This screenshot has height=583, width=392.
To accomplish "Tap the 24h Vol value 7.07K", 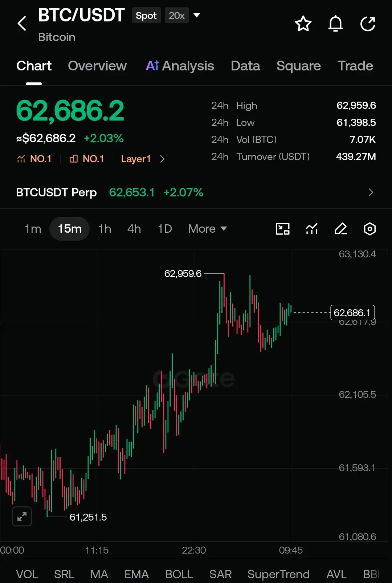I will pyautogui.click(x=363, y=139).
